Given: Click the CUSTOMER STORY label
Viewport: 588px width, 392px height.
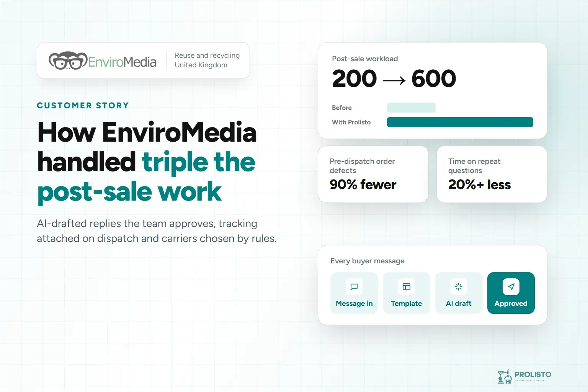Looking at the screenshot, I should 83,106.
